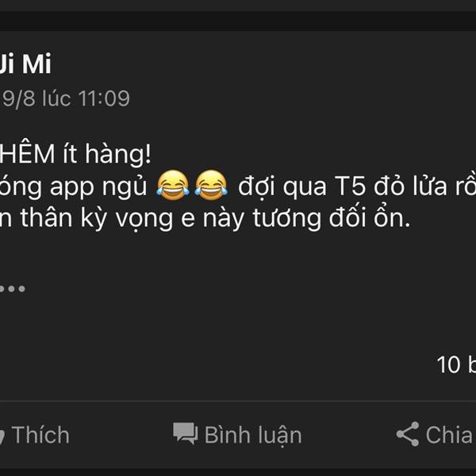476x476 pixels.
Task: Open the post author's profile name
Action: point(25,63)
